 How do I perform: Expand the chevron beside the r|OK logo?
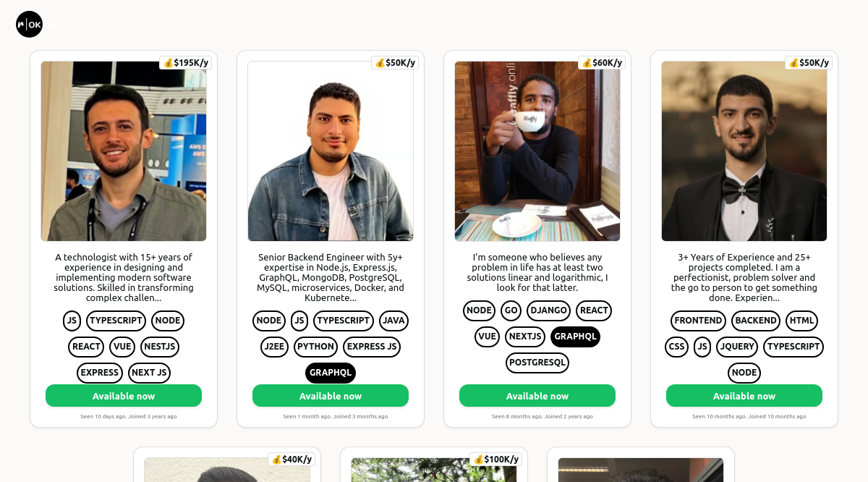click(x=52, y=25)
